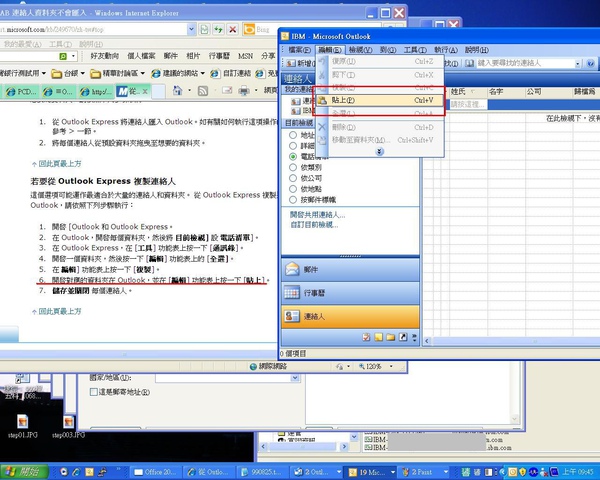Image resolution: width=600 pixels, height=480 pixels.
Task: Click the 新增 (New) contact button
Action: pos(299,63)
